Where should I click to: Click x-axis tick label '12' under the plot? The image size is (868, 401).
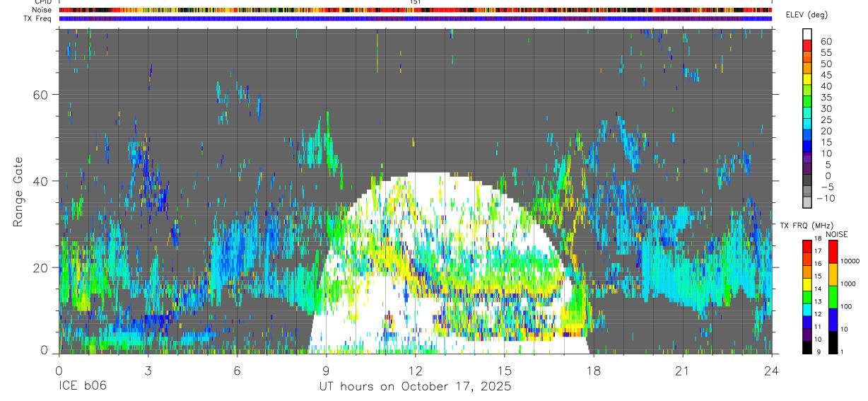click(415, 371)
